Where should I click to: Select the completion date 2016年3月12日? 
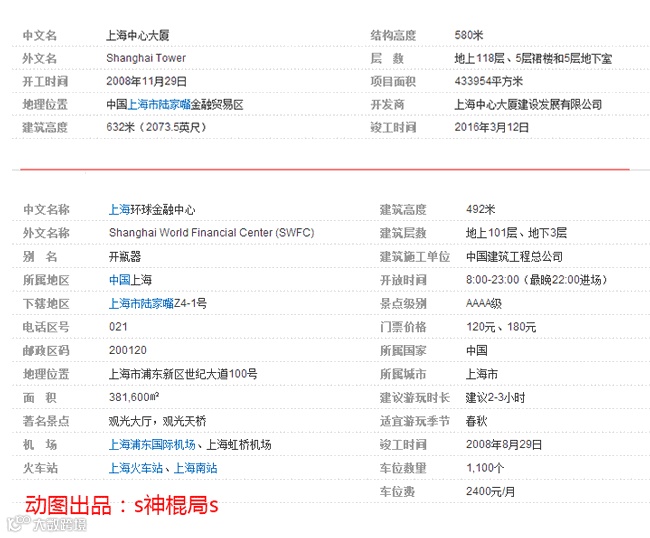(x=492, y=127)
